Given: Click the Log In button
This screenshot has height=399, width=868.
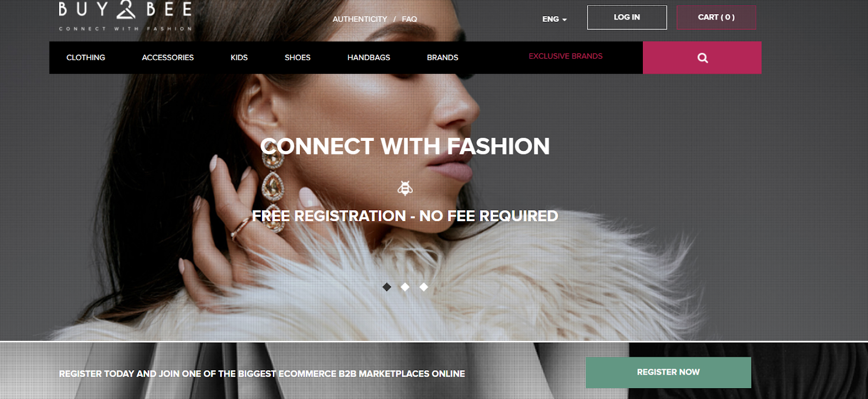Looking at the screenshot, I should (x=627, y=17).
